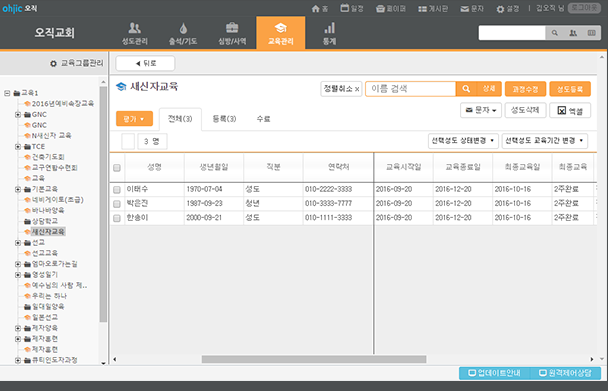Clear sort with the 정렬취소 x

coord(357,89)
